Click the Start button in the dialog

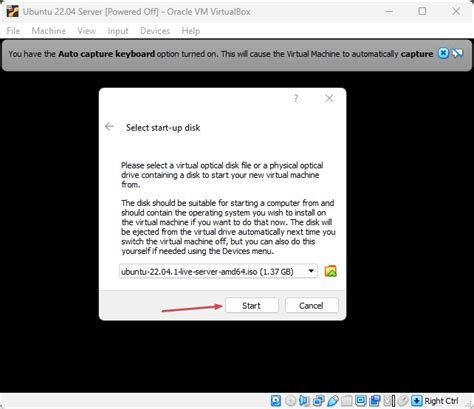[252, 305]
